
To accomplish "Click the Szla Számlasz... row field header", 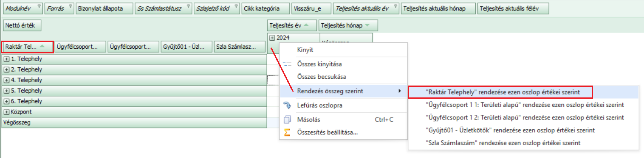I will [240, 47].
